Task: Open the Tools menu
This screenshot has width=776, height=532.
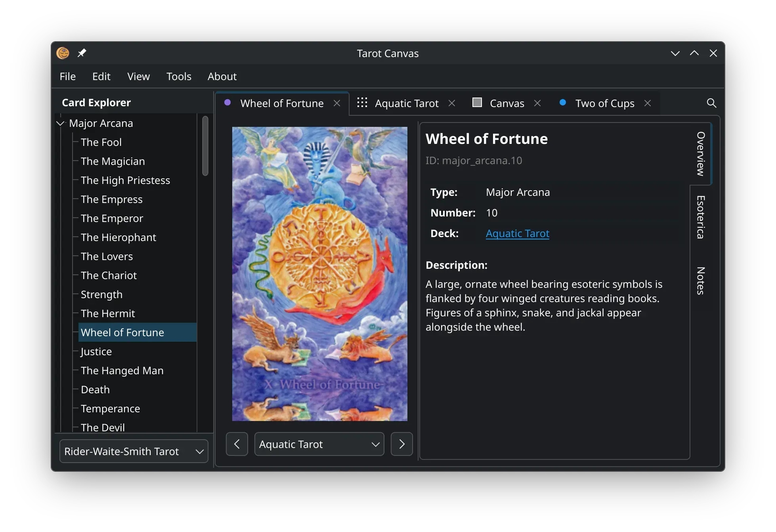Action: point(179,77)
